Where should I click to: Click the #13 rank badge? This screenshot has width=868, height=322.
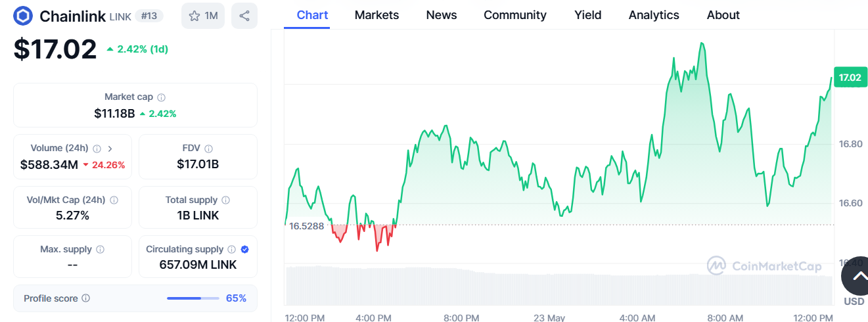(148, 16)
